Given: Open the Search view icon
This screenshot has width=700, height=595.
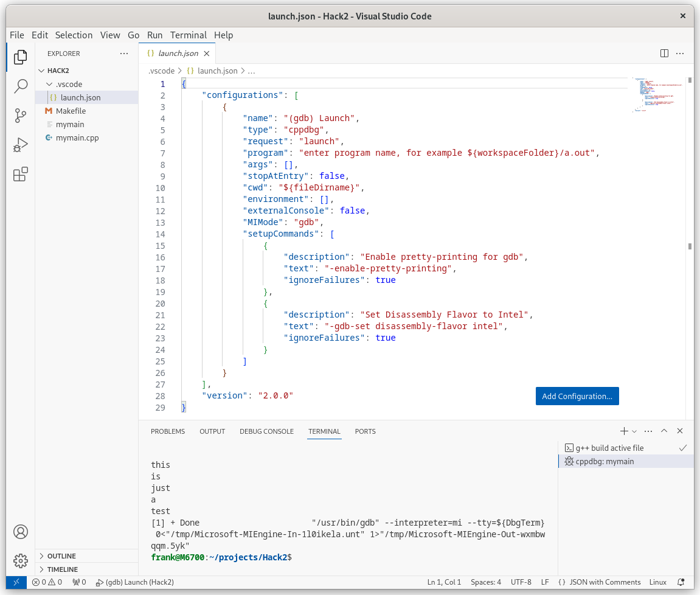Looking at the screenshot, I should 21,86.
